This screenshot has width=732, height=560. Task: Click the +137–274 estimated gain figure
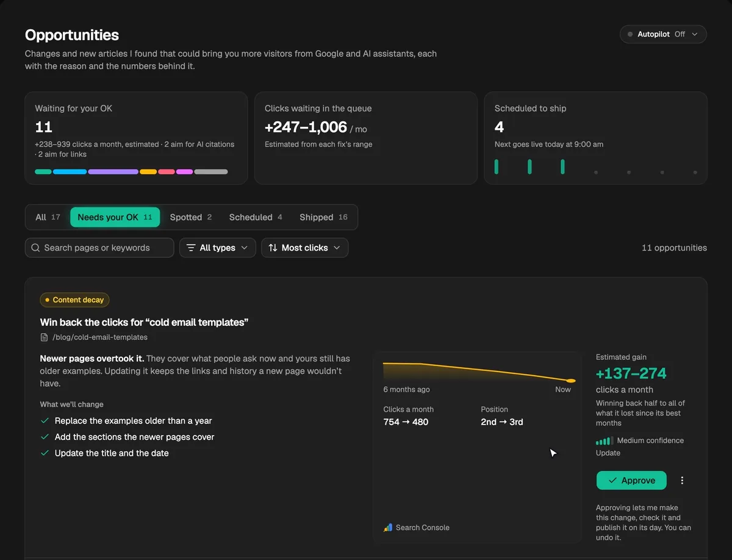[x=631, y=373]
